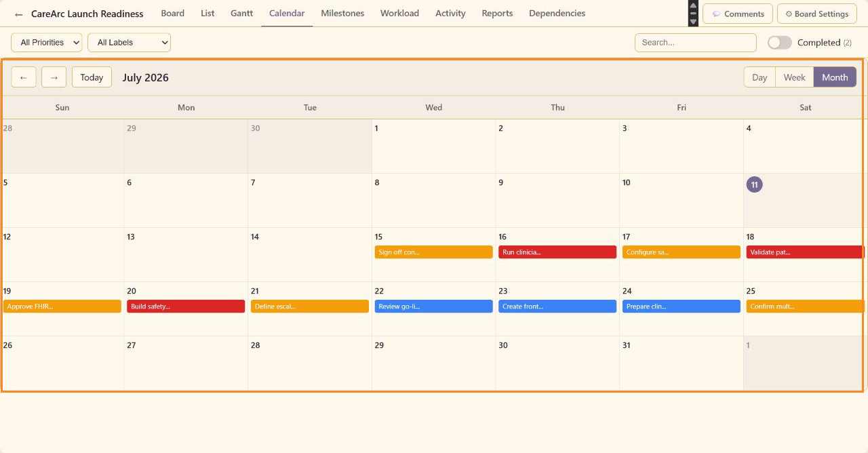
Task: Open the 'Review go-li...' task
Action: [x=433, y=307]
